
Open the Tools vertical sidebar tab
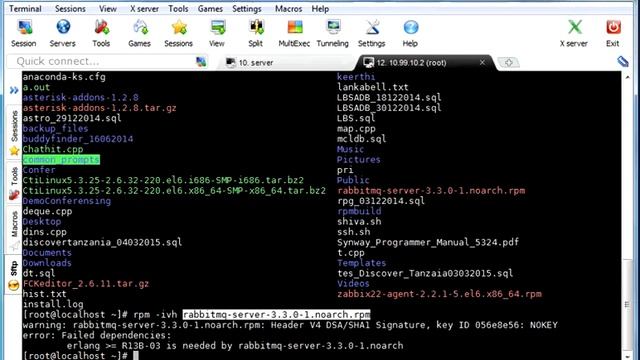click(14, 183)
